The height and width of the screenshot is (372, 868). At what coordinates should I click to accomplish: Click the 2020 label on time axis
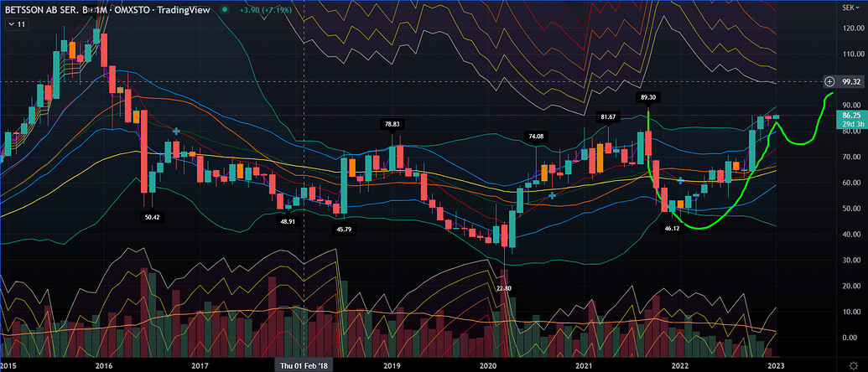[x=489, y=365]
